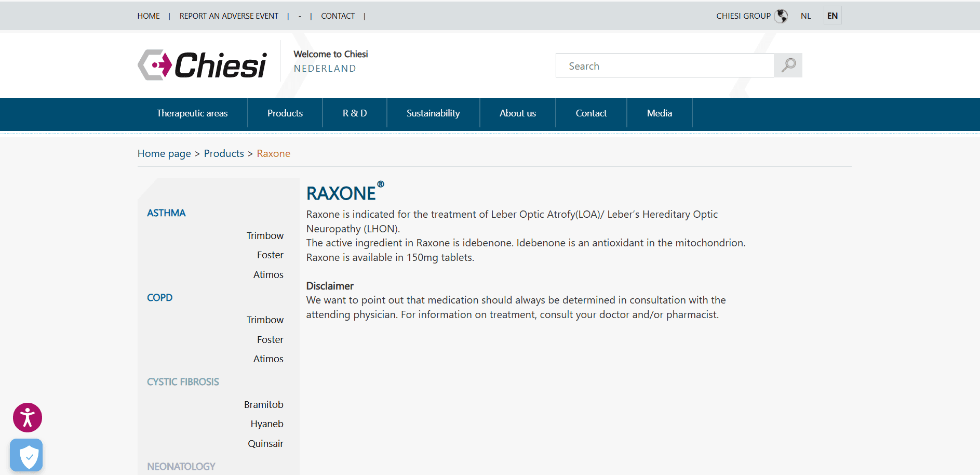Click Raxone breadcrumb
980x475 pixels.
coord(274,154)
